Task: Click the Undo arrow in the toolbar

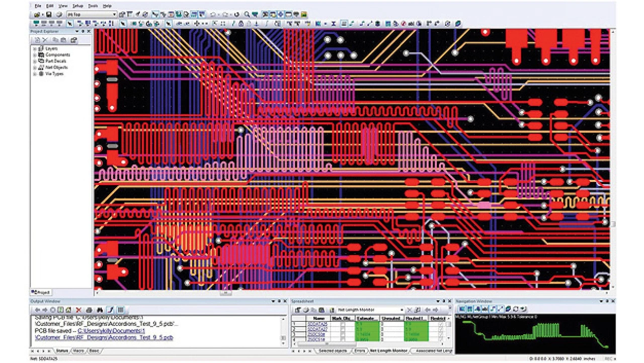Action: 213,15
